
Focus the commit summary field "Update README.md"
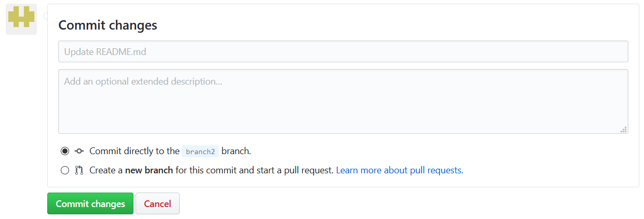[343, 51]
